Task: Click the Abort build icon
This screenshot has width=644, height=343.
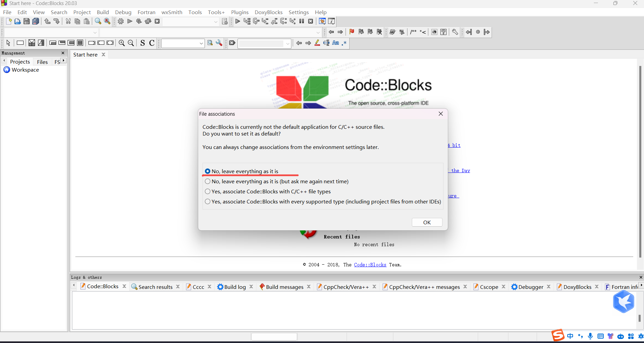Action: click(157, 21)
